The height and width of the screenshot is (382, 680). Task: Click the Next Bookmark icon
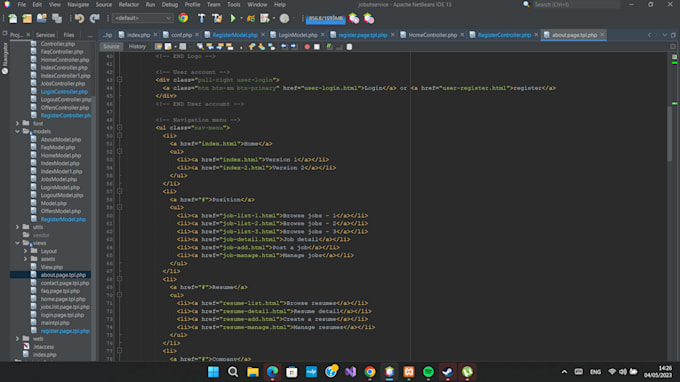point(262,46)
